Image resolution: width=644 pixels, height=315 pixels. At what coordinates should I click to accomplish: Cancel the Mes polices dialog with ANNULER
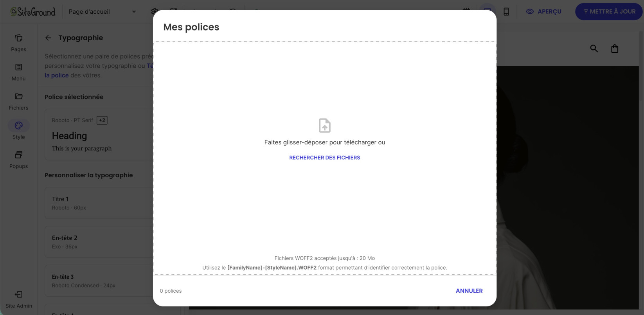tap(469, 291)
